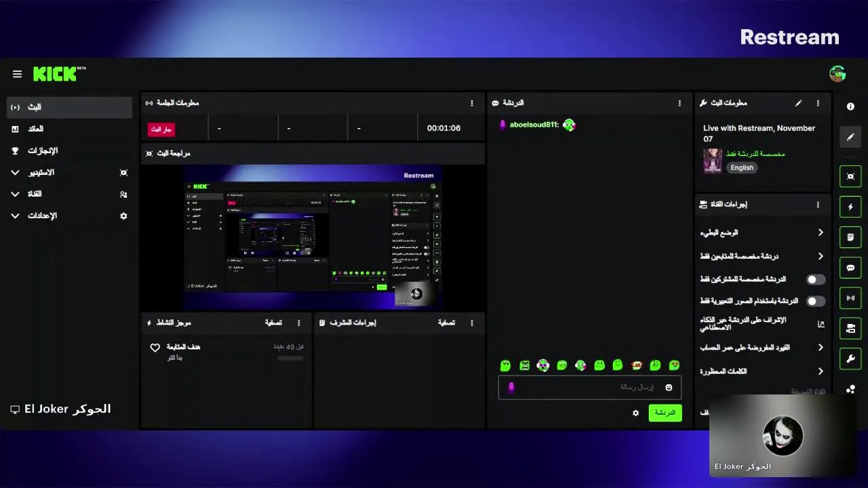Click the red جار البث live badge
Screen dimensions: 868x488
[x=161, y=129]
